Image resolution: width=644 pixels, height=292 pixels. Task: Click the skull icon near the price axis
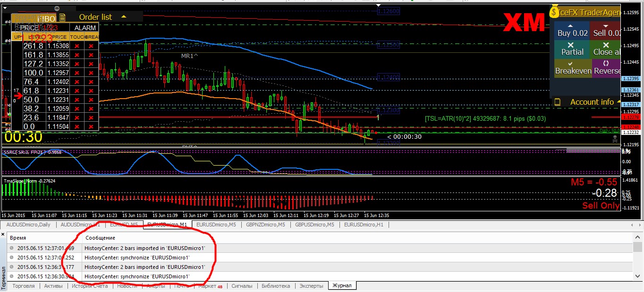pyautogui.click(x=614, y=139)
